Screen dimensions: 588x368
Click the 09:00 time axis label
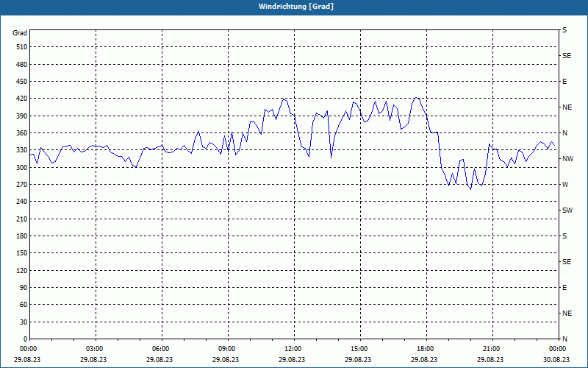pyautogui.click(x=226, y=349)
